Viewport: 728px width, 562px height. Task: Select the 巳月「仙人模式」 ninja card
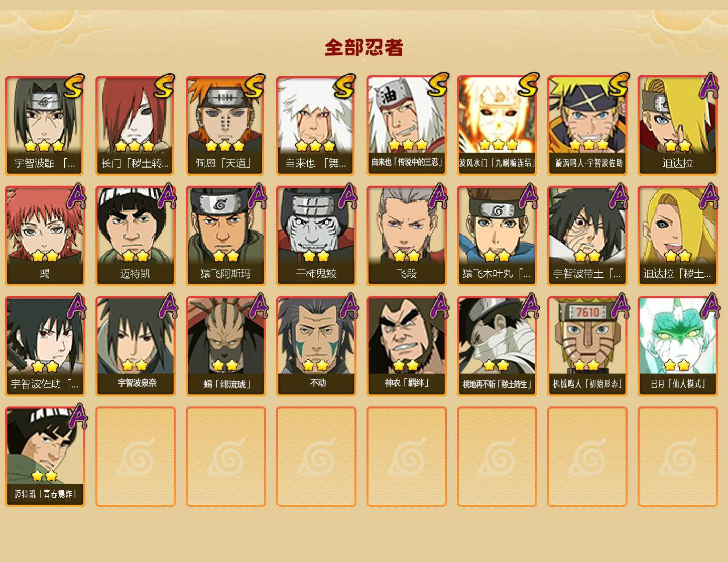677,346
